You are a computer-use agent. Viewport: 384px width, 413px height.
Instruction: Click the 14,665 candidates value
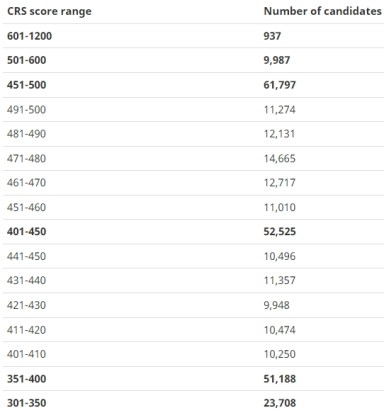coord(279,158)
